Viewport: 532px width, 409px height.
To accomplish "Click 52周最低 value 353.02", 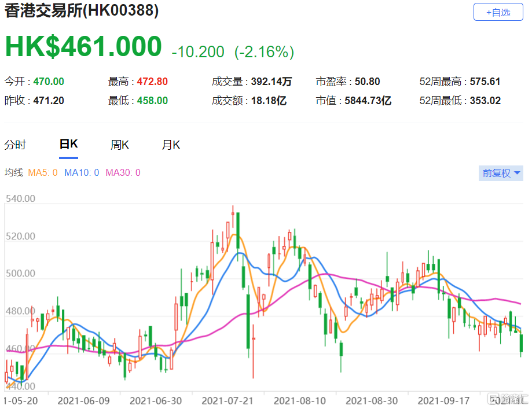I will coord(485,101).
